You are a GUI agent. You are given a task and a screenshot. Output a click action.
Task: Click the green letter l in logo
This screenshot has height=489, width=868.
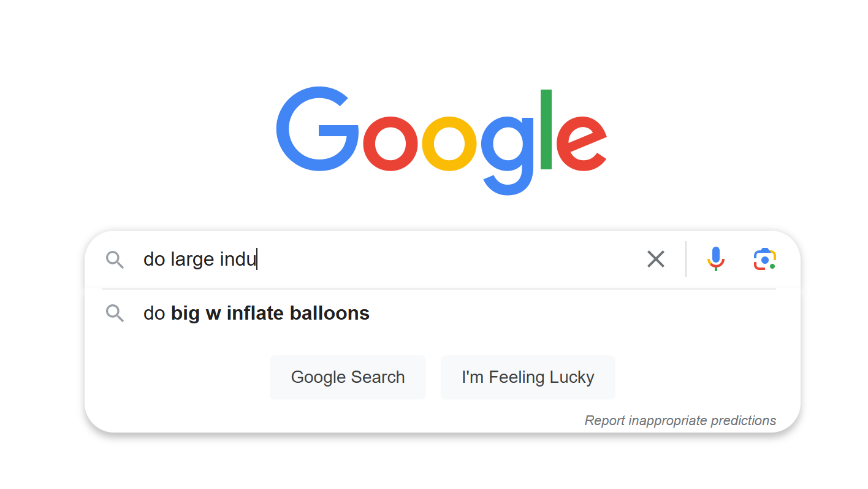coord(546,129)
